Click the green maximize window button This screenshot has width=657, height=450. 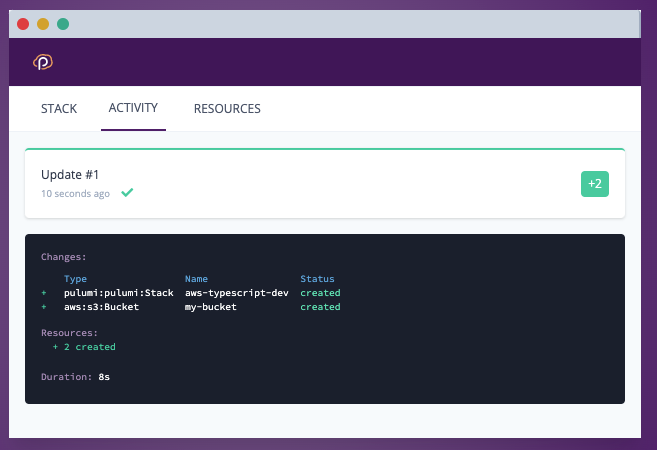(63, 24)
